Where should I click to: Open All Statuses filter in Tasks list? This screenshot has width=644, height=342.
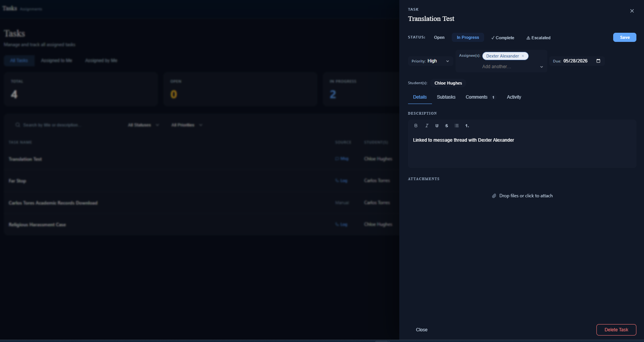pyautogui.click(x=143, y=125)
